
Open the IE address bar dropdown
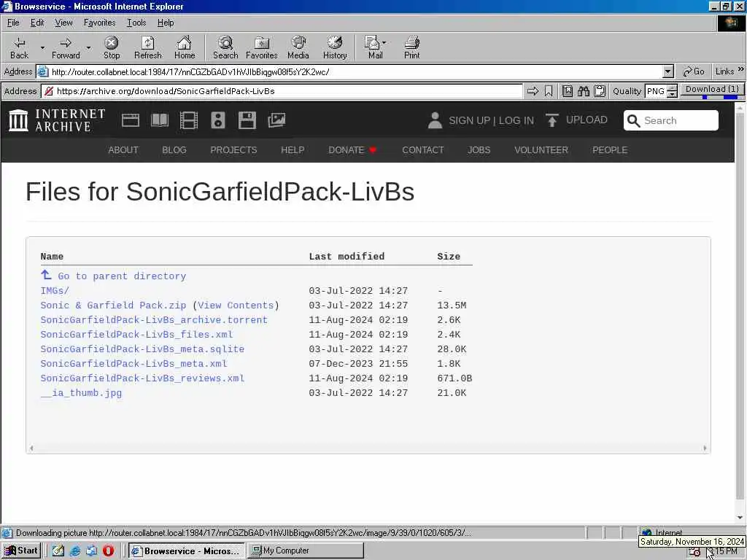668,72
